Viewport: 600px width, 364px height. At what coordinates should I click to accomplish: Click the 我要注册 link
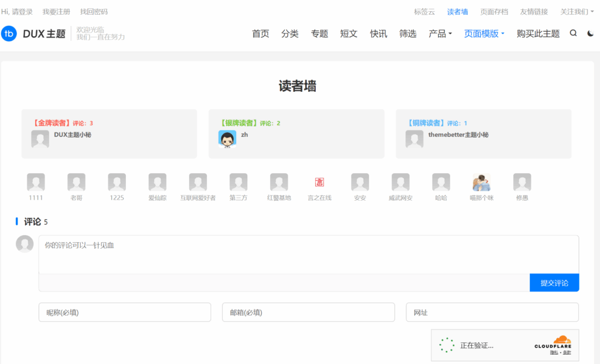click(56, 12)
